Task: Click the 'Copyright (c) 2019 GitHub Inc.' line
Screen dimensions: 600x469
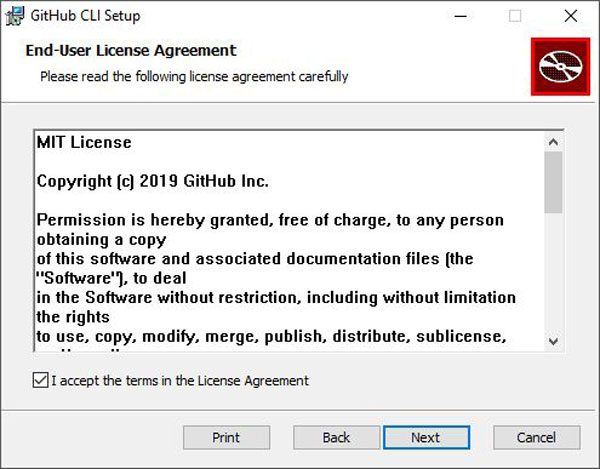Action: (x=153, y=182)
